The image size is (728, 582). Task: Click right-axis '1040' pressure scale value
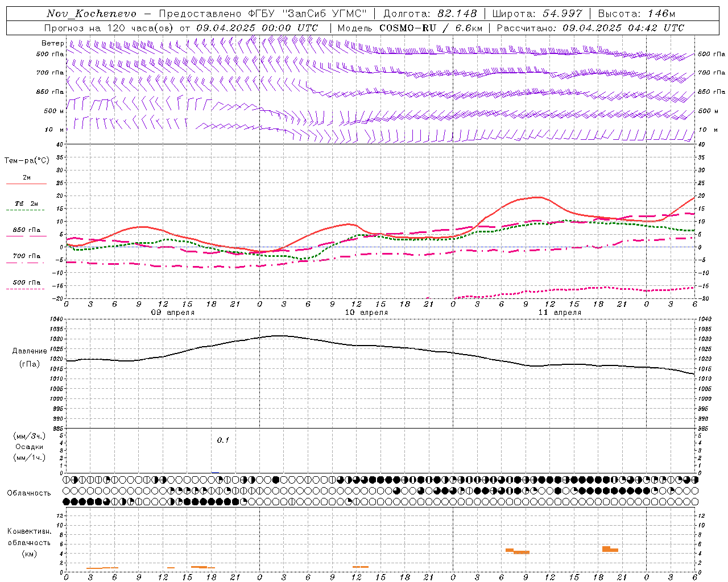click(705, 319)
